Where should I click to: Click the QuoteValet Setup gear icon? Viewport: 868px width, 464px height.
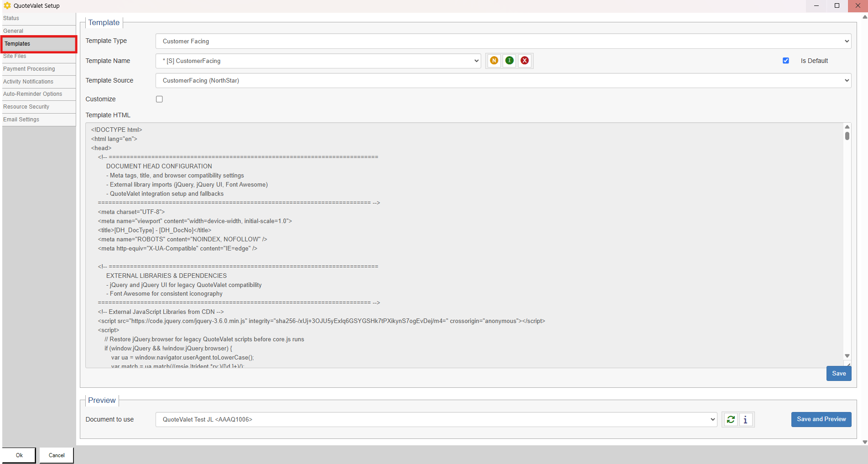[x=7, y=5]
